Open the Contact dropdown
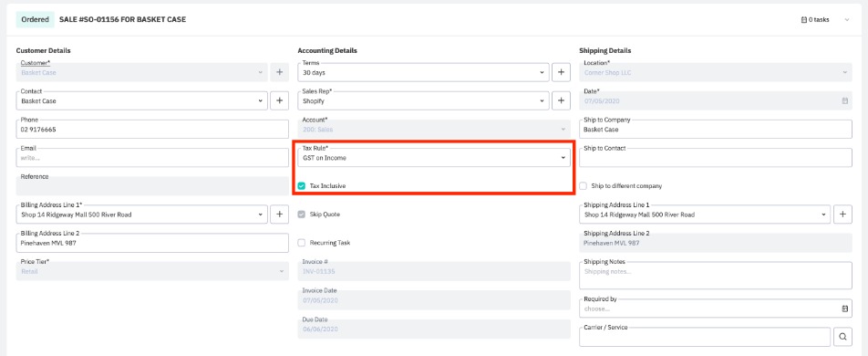Screen dimensions: 868x356 tap(142, 100)
